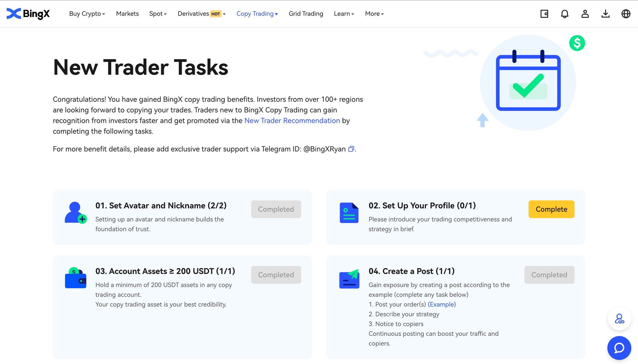Expand the Copy Trading dropdown
Viewport: 638px width, 364px height.
[257, 14]
